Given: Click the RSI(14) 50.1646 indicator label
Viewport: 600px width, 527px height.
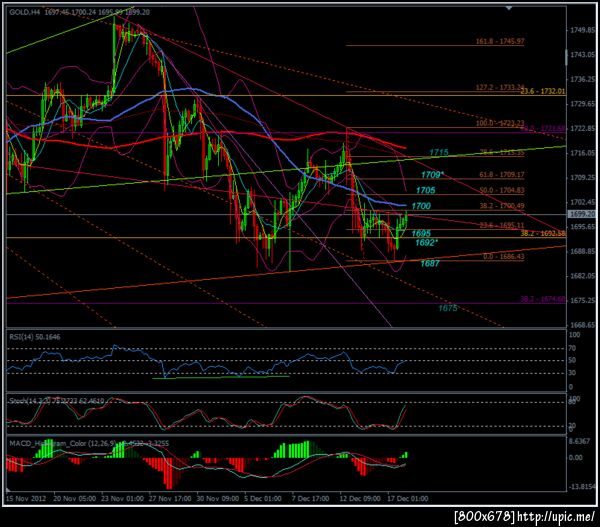Looking at the screenshot, I should (35, 337).
